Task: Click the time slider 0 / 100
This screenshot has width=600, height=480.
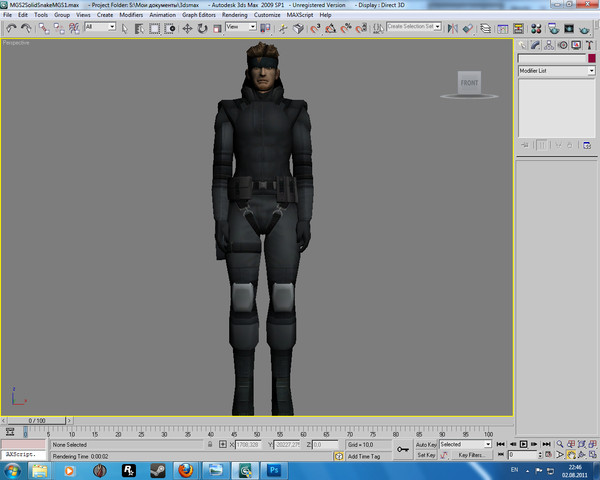Action: [37, 421]
